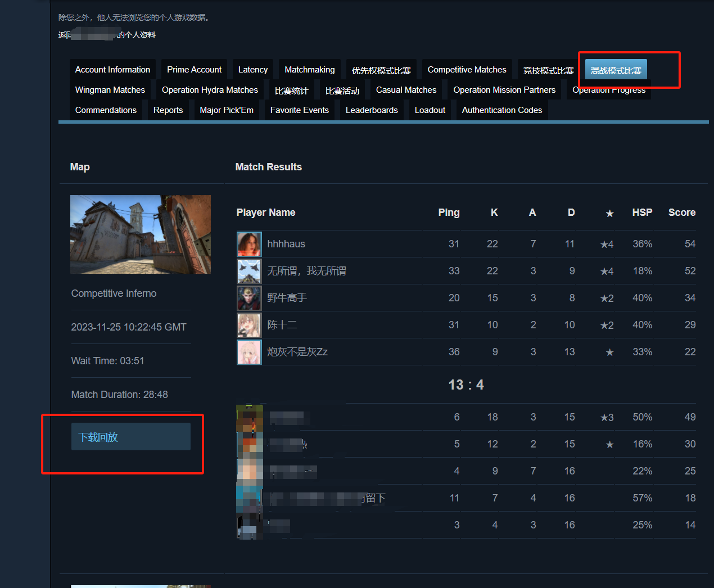Click 下载回放 download replay button
Viewport: 714px width, 588px height.
(x=131, y=437)
